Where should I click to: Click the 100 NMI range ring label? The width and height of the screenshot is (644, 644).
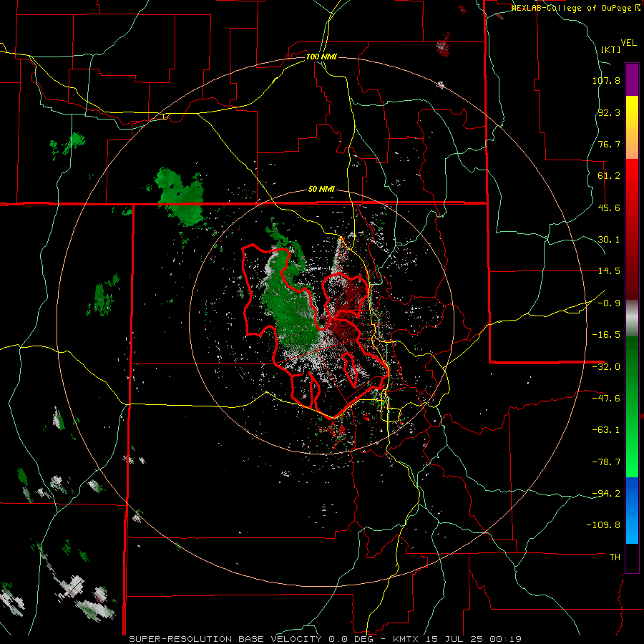point(321,57)
